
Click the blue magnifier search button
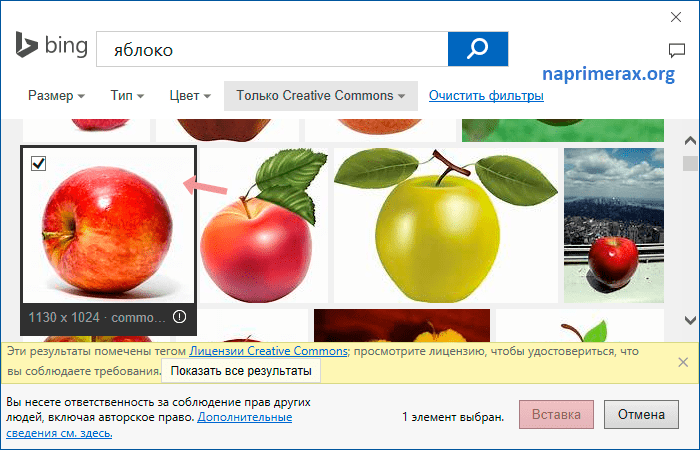point(478,49)
